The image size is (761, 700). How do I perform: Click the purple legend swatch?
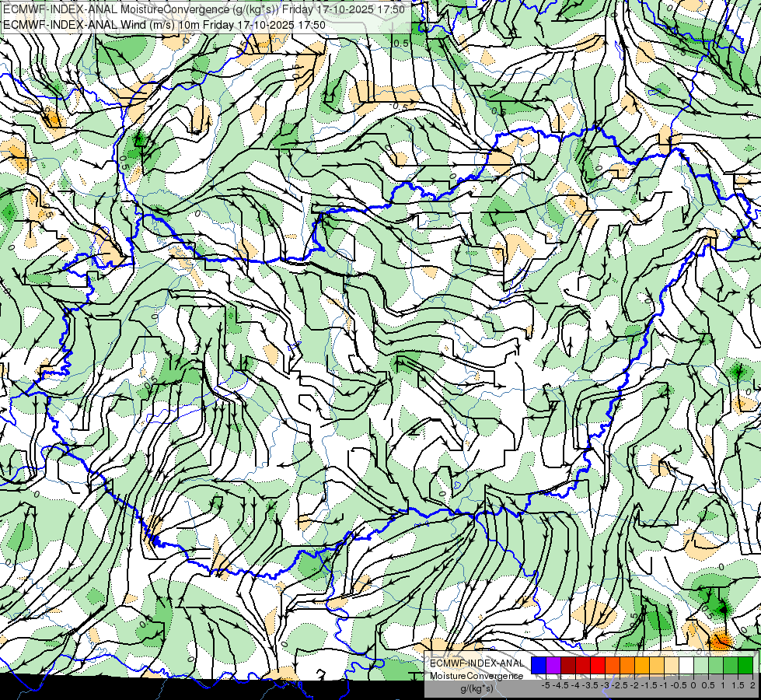tap(553, 666)
